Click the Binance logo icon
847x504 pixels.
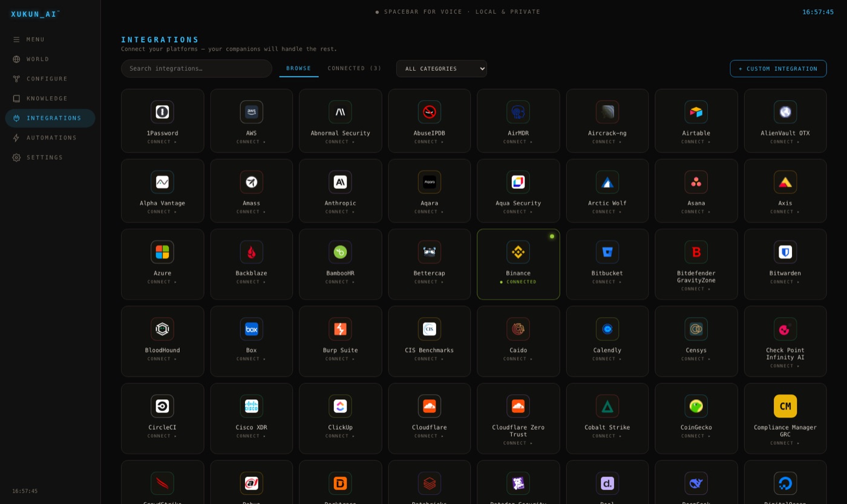coord(518,252)
